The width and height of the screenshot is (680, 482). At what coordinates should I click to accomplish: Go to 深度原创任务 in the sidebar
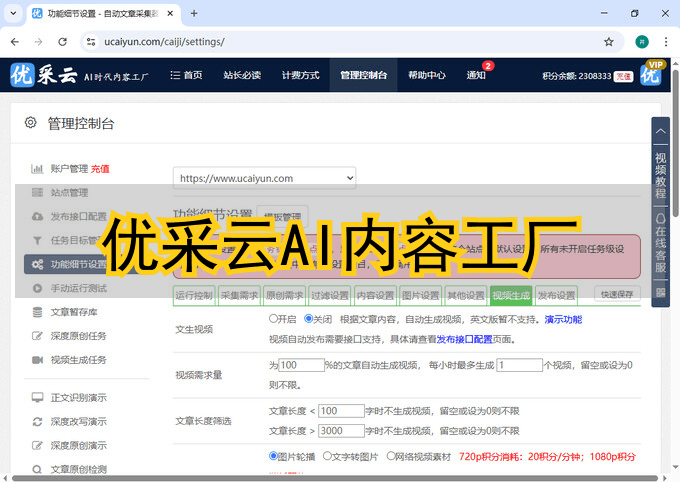pyautogui.click(x=78, y=336)
